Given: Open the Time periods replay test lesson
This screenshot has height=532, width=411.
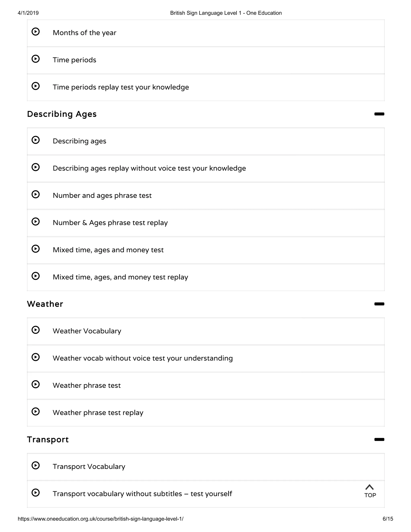Looking at the screenshot, I should click(121, 87).
